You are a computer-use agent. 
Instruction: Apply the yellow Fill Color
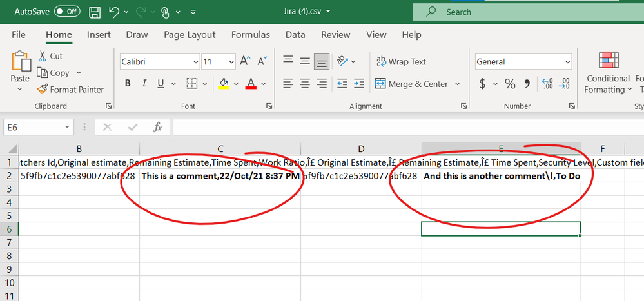224,84
